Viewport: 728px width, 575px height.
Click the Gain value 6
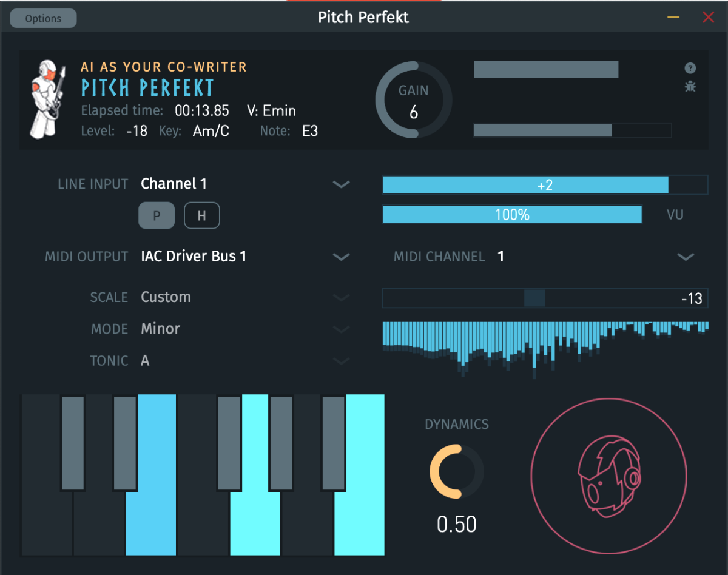tap(414, 112)
